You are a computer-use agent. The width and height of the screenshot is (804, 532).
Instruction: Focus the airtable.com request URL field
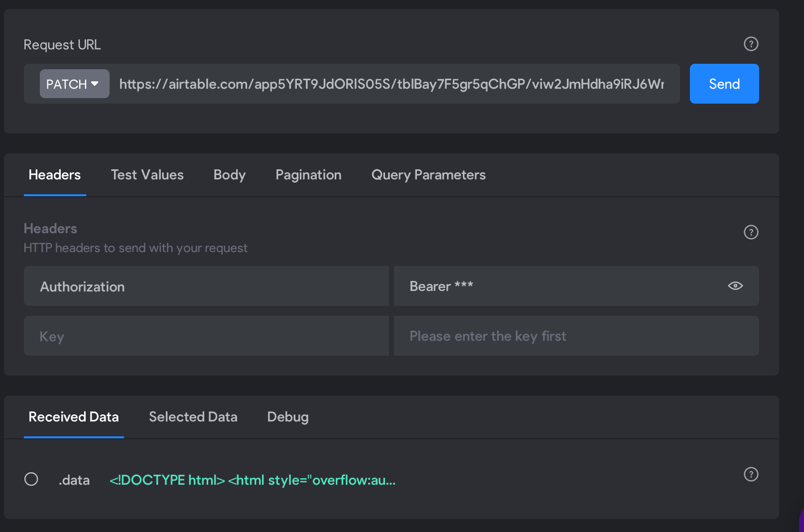392,84
